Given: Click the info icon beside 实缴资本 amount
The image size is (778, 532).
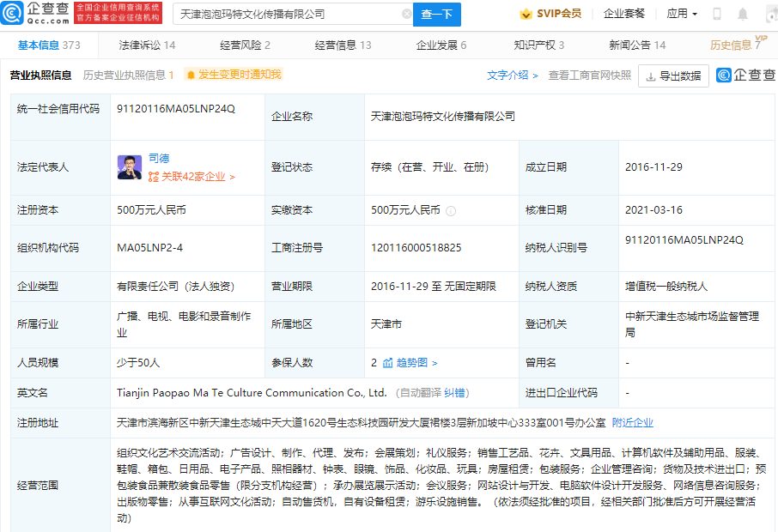Looking at the screenshot, I should pos(451,210).
